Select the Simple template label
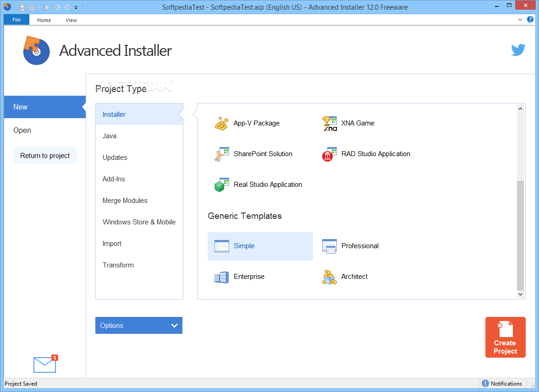539x392 pixels. pos(244,246)
